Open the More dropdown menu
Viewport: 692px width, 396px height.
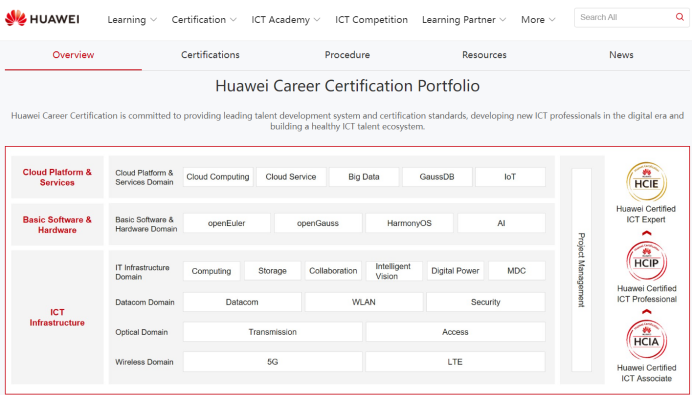[538, 20]
